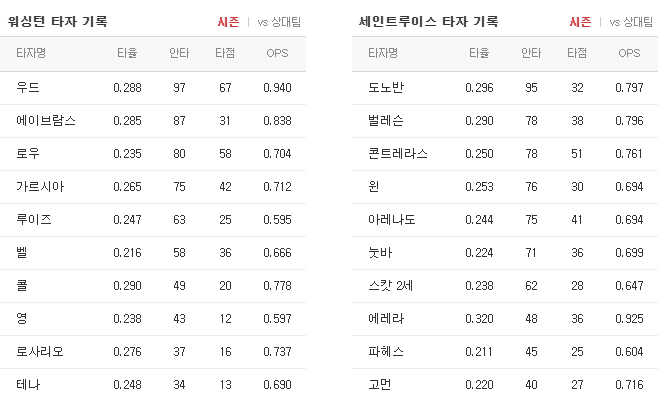This screenshot has height=406, width=659.
Task: Click 타율 column header in 워싱턴 table
Action: pos(127,53)
